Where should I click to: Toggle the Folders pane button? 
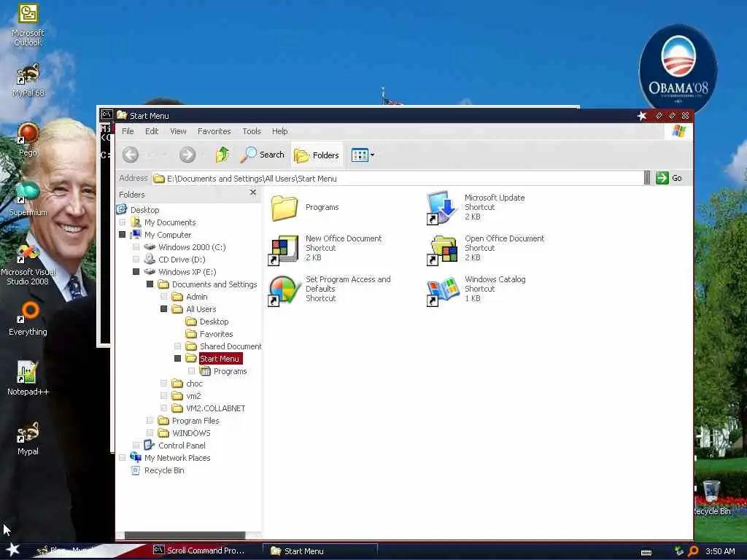click(x=317, y=155)
